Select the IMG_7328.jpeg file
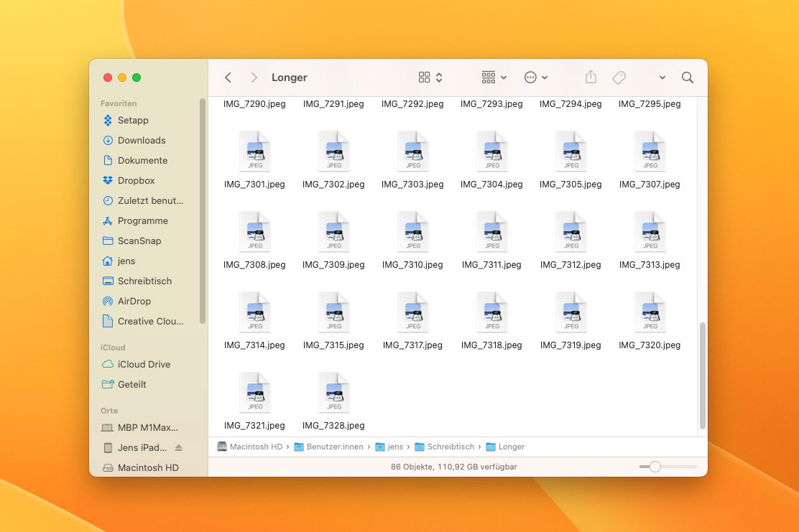The height and width of the screenshot is (532, 799). (334, 393)
